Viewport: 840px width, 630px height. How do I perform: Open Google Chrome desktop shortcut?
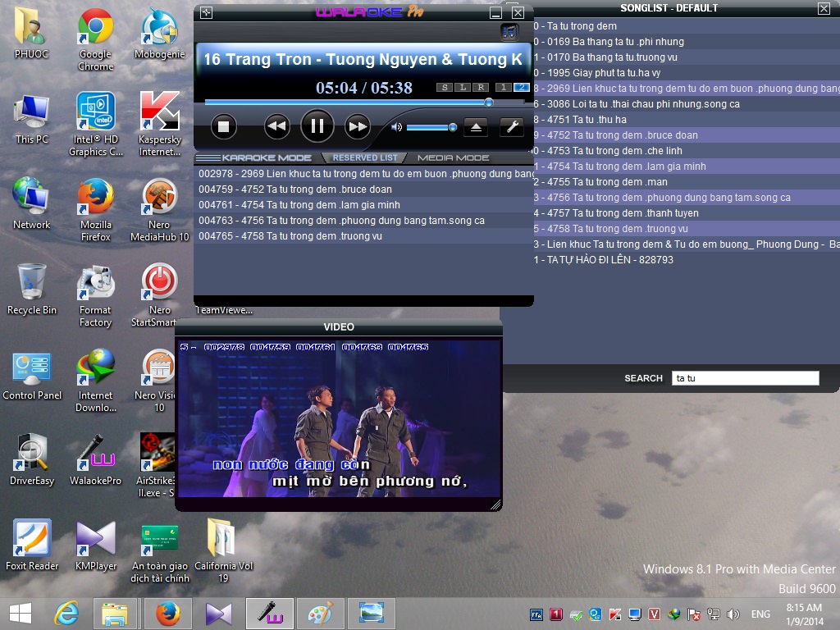(95, 39)
